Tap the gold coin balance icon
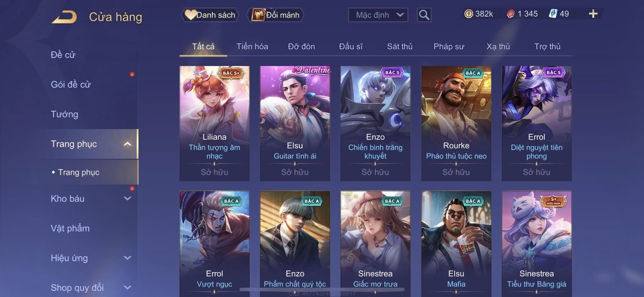Screen dimensions: 644x297 [469, 14]
